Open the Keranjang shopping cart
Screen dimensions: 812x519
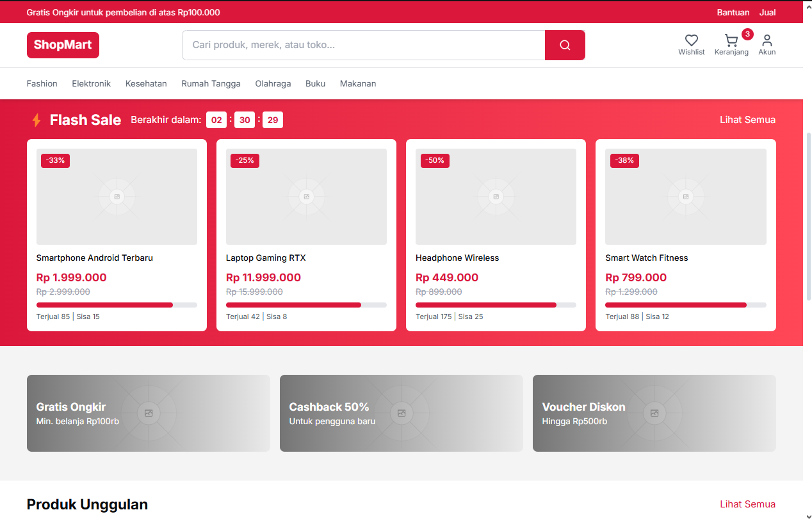[x=731, y=41]
